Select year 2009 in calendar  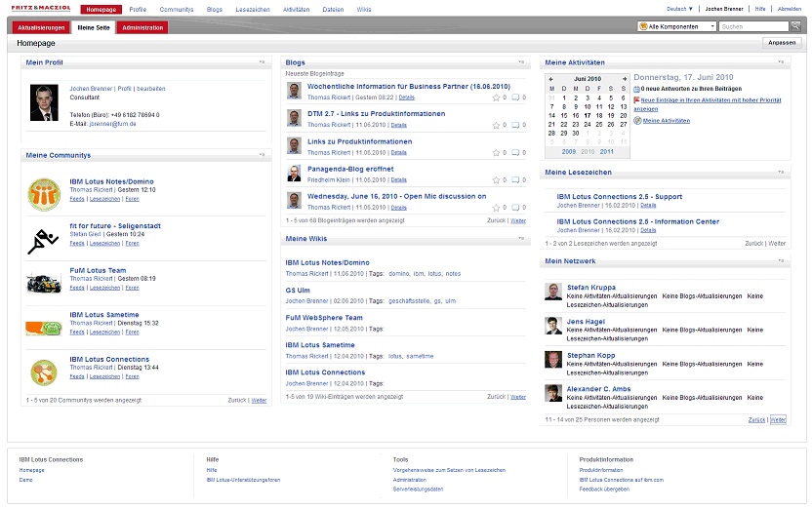point(569,151)
